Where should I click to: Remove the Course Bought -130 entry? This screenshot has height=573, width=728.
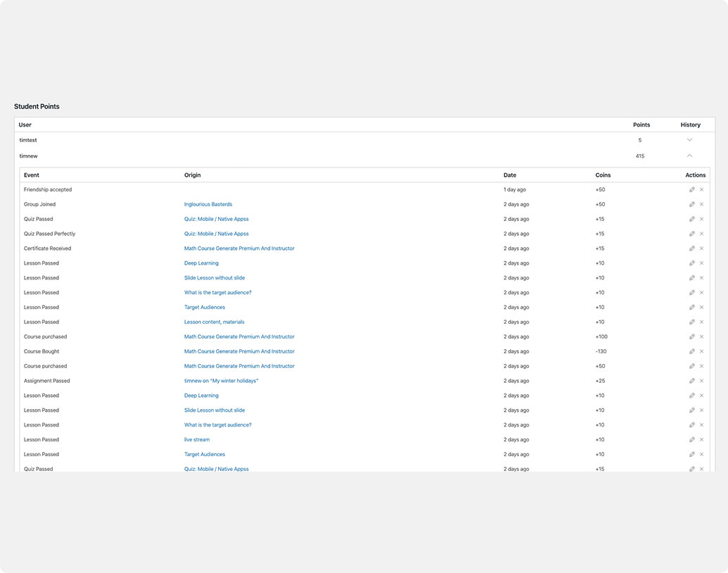(x=701, y=351)
